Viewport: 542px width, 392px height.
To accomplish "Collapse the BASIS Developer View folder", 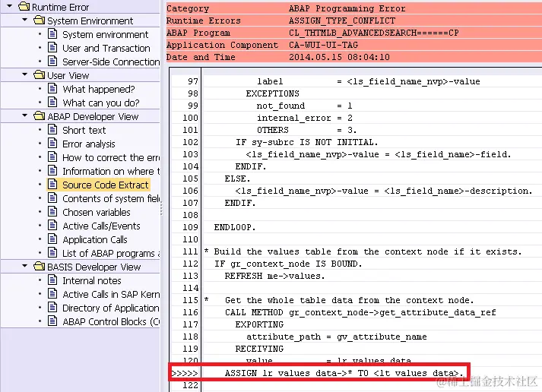I will [24, 267].
